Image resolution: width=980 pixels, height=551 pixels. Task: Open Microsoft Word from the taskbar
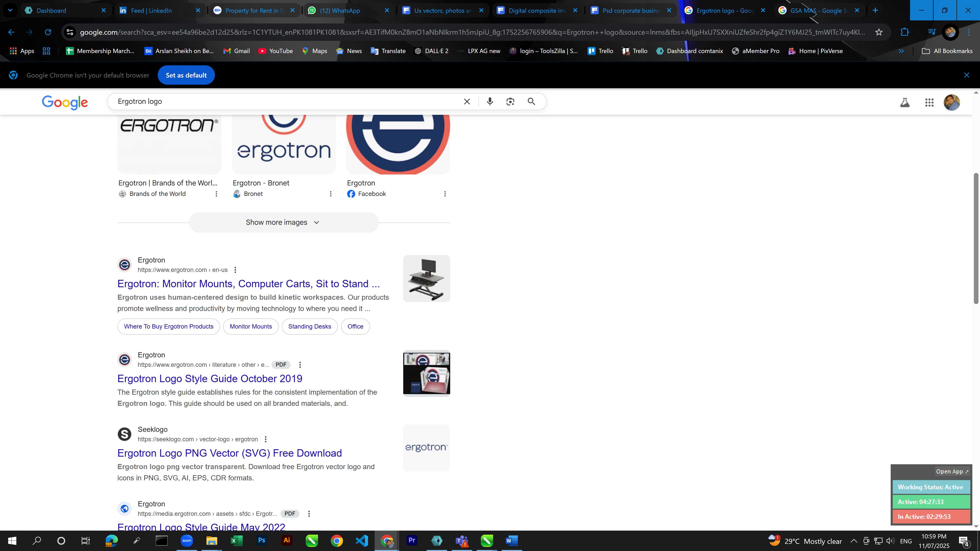point(512,540)
